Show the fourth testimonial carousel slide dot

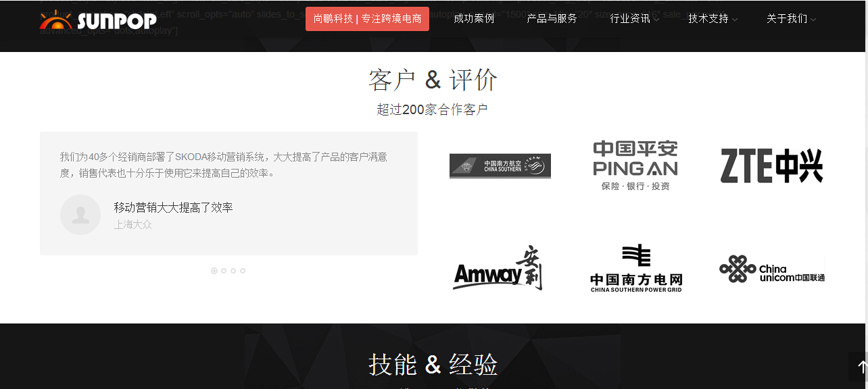point(243,271)
